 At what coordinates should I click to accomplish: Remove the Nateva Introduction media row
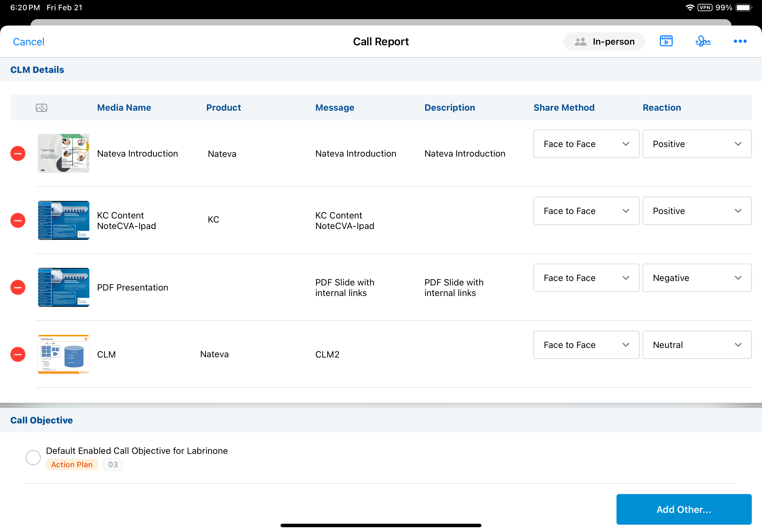tap(18, 153)
